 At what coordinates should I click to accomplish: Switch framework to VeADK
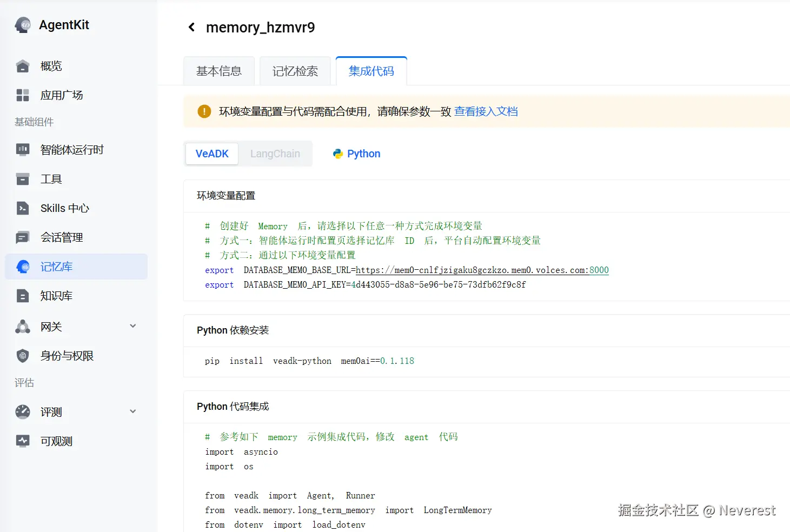pyautogui.click(x=212, y=154)
